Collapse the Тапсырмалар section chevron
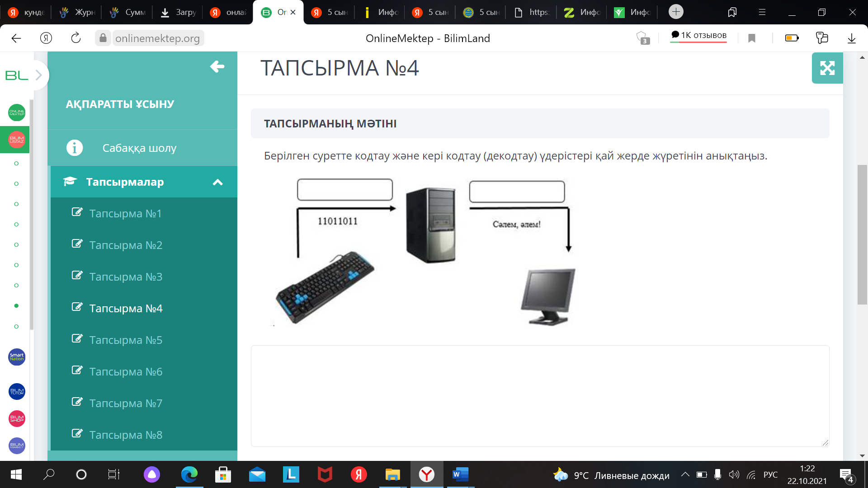Viewport: 868px width, 488px height. (217, 182)
